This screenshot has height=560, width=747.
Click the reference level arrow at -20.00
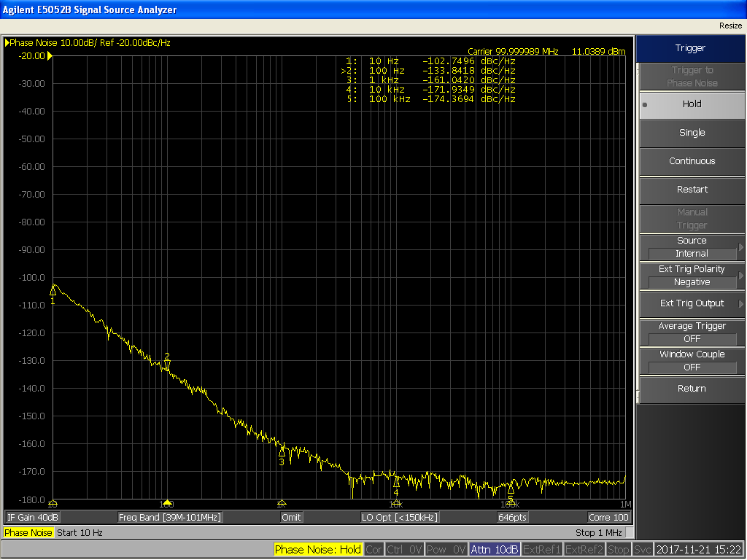(x=50, y=56)
